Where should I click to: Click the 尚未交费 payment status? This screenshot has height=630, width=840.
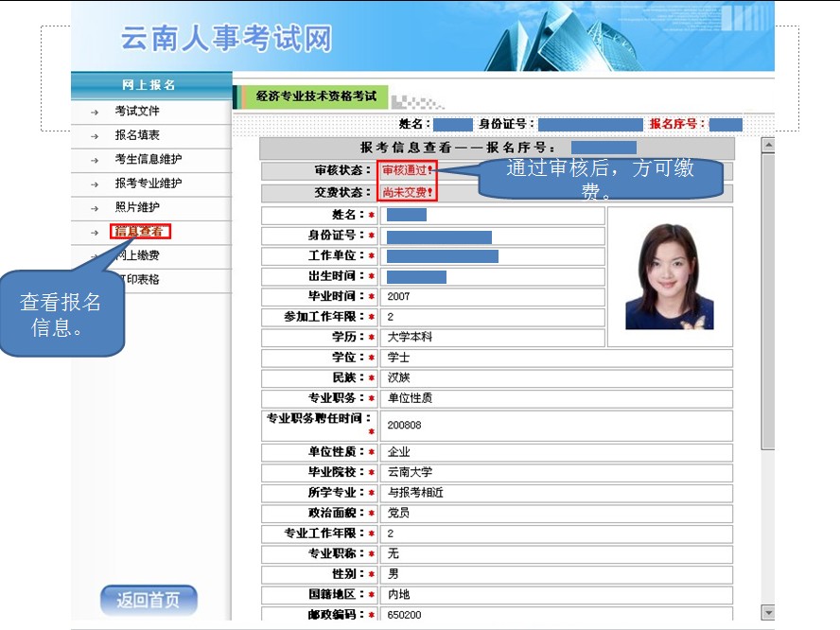(x=408, y=193)
